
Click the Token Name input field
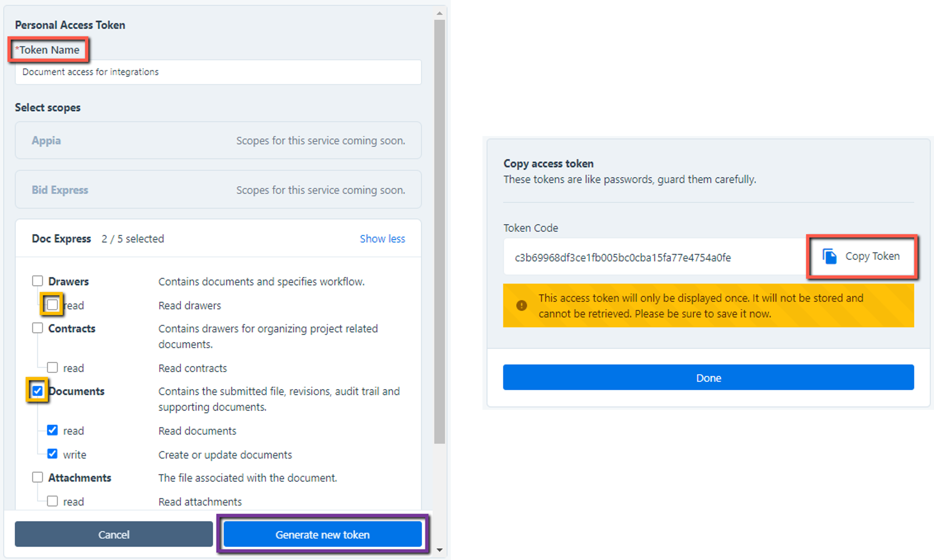[x=218, y=72]
